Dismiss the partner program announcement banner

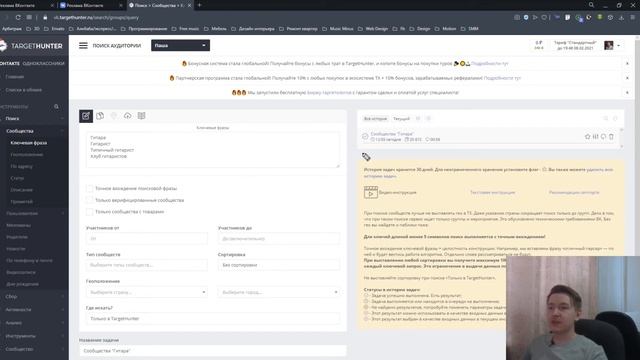click(x=627, y=78)
